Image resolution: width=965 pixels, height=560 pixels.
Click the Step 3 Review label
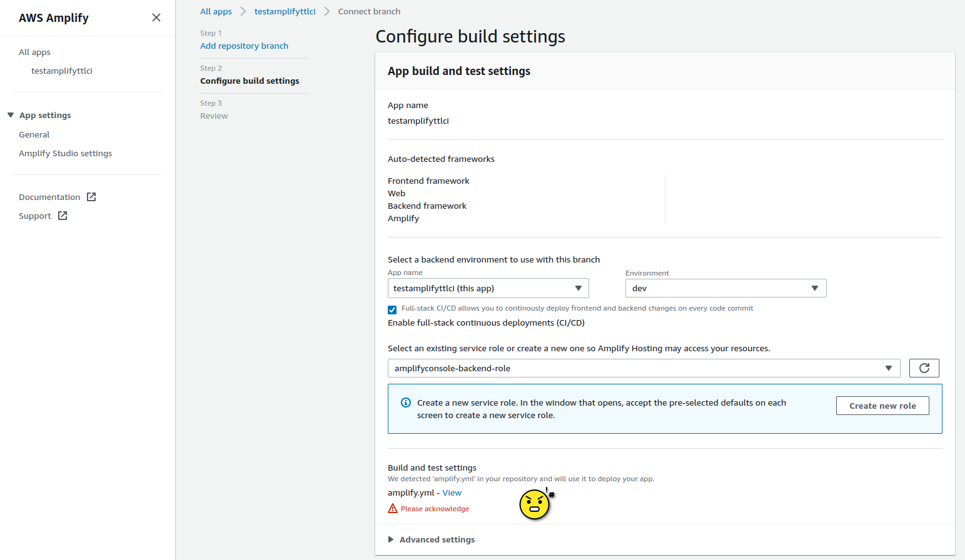(x=214, y=116)
